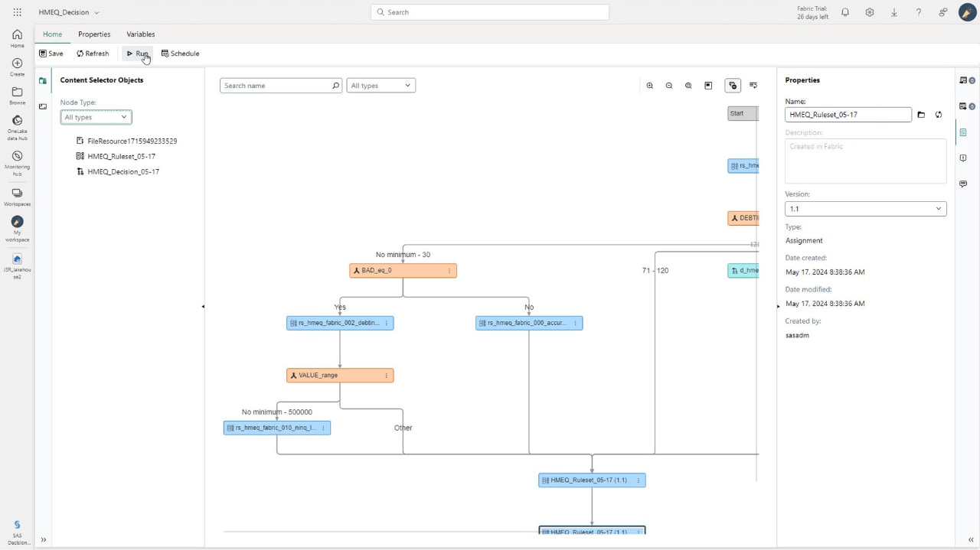
Task: Click the Name input field in Properties
Action: (x=848, y=114)
